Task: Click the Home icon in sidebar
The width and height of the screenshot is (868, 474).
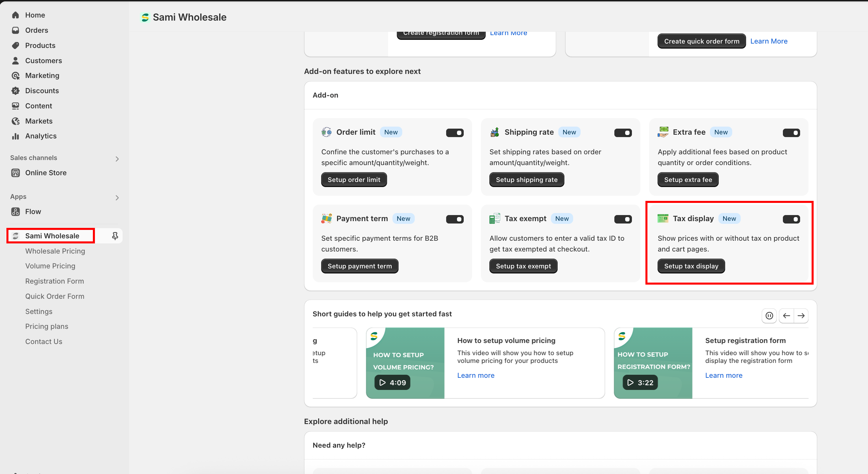Action: [x=16, y=15]
